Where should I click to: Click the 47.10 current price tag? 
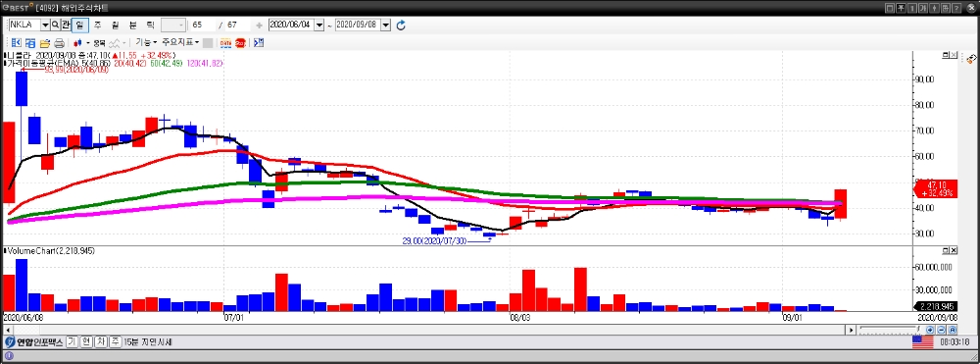point(934,188)
